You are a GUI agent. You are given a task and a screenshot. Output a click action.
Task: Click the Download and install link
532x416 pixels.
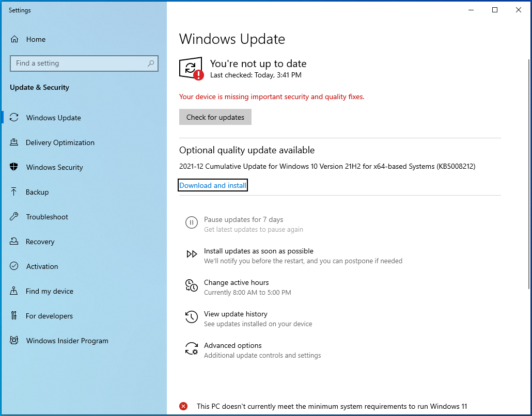(x=213, y=185)
